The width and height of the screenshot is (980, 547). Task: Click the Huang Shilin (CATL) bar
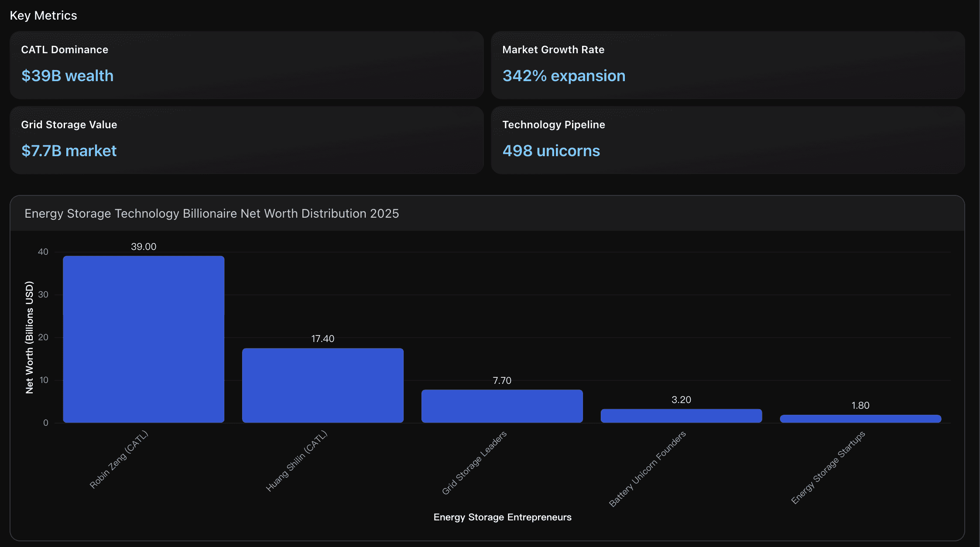point(322,385)
